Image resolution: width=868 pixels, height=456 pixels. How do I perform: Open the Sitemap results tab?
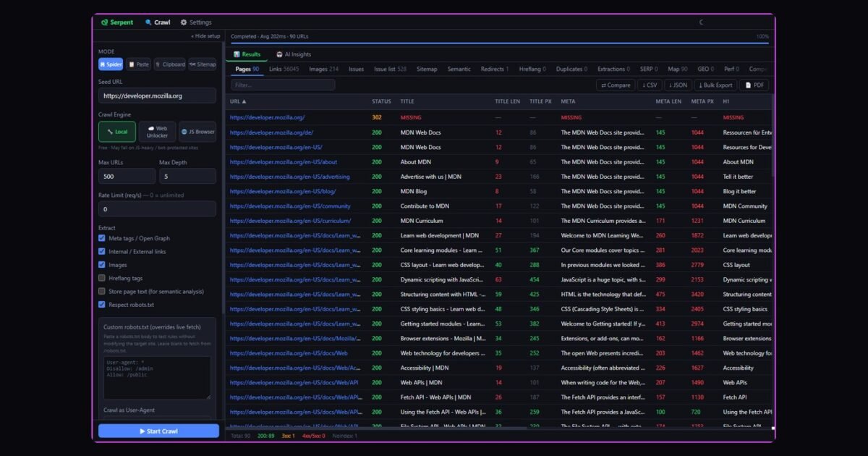(427, 69)
